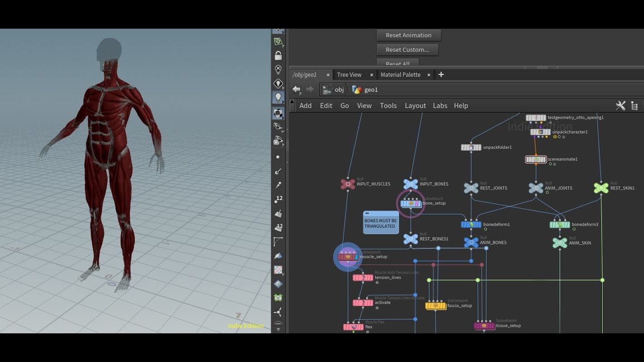
Task: Toggle the headlight only diamond-bulb icon
Action: (278, 83)
